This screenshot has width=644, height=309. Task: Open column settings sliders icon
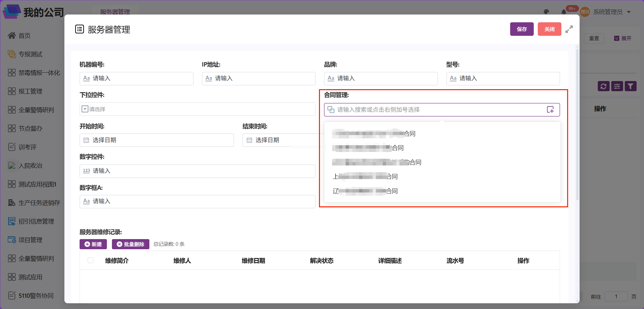617,86
